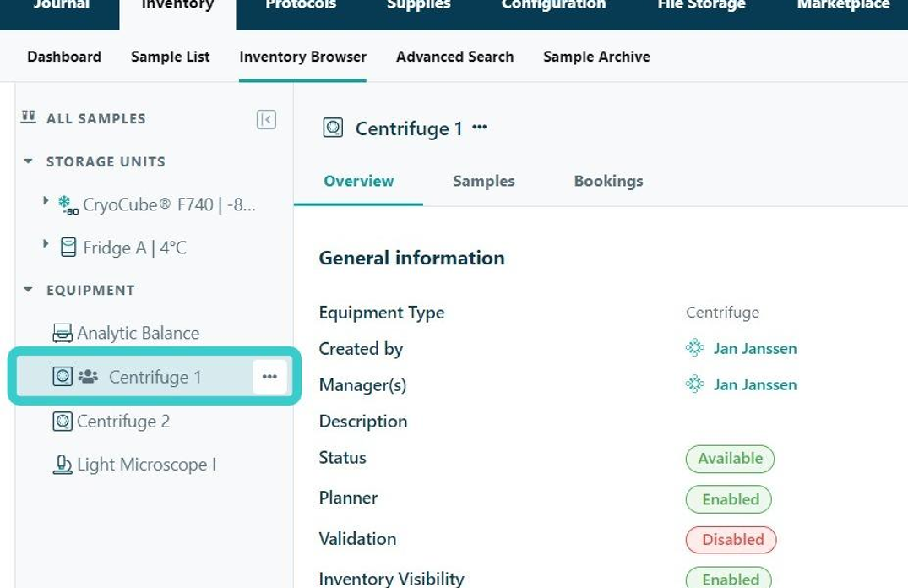The image size is (908, 588).
Task: Collapse the Equipment section
Action: (x=28, y=290)
